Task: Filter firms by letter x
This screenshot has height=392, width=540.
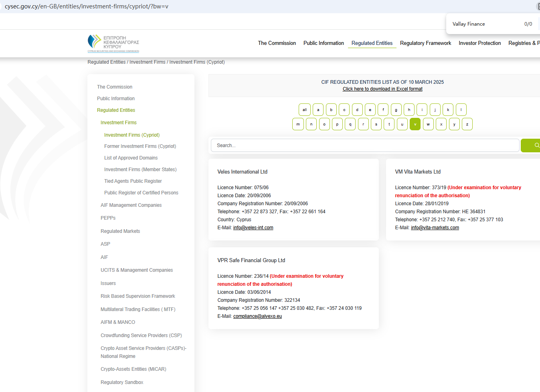Action: point(441,124)
